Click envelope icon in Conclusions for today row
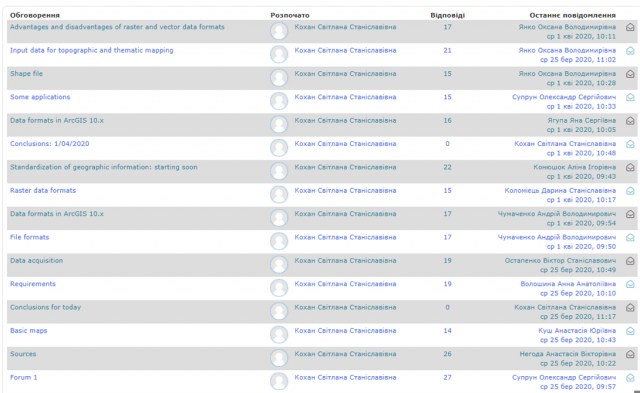 pyautogui.click(x=630, y=307)
